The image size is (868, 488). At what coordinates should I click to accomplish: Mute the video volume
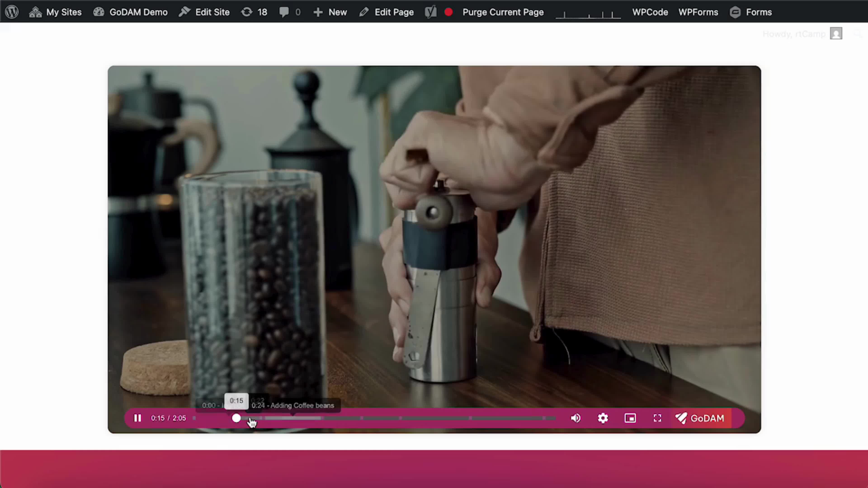(x=576, y=418)
